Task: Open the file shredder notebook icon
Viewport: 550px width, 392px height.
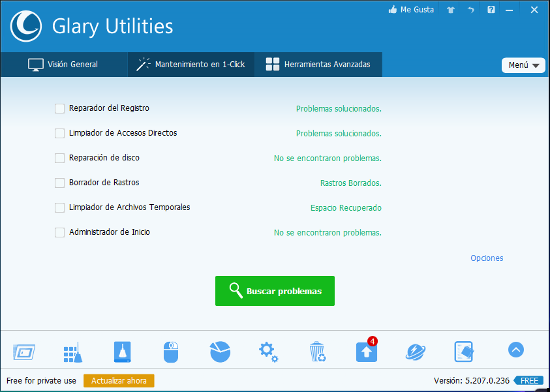Action: click(464, 352)
